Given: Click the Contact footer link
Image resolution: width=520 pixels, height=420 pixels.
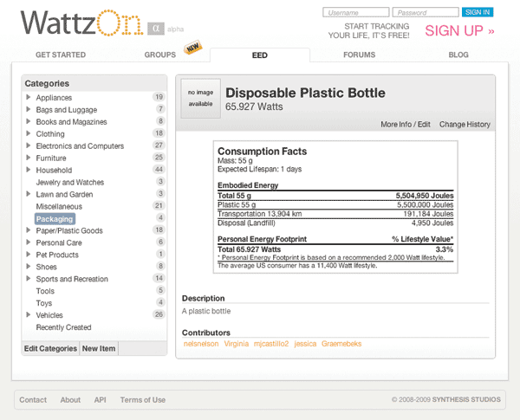Looking at the screenshot, I should [33, 400].
